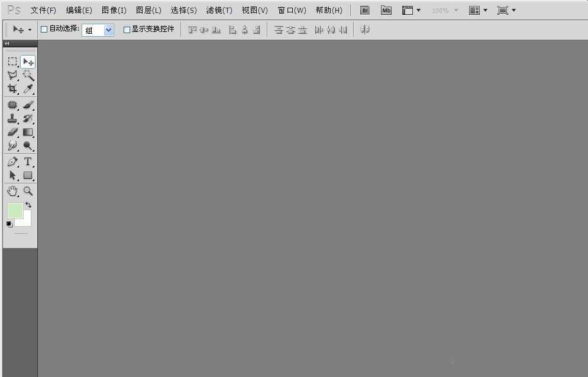Open Adobe Bridge from the application bar
Viewport: 588px width, 377px height.
pos(364,10)
